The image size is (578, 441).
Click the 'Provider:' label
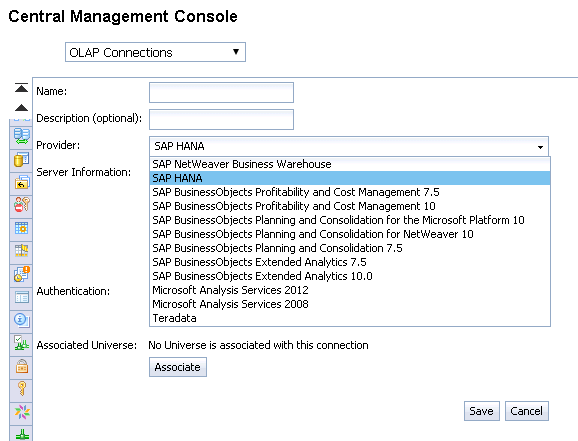58,145
